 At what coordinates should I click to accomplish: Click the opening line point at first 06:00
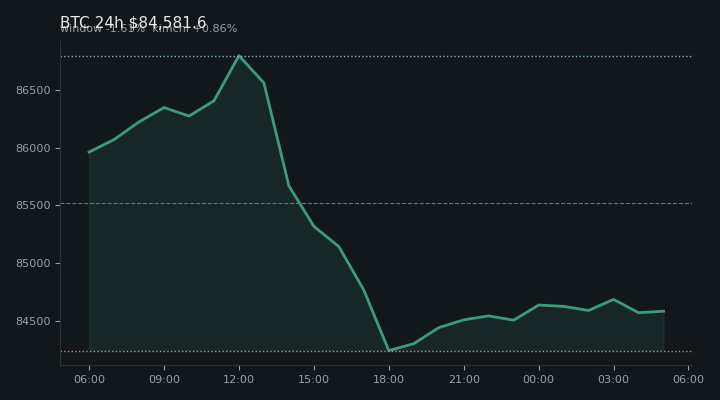click(89, 152)
